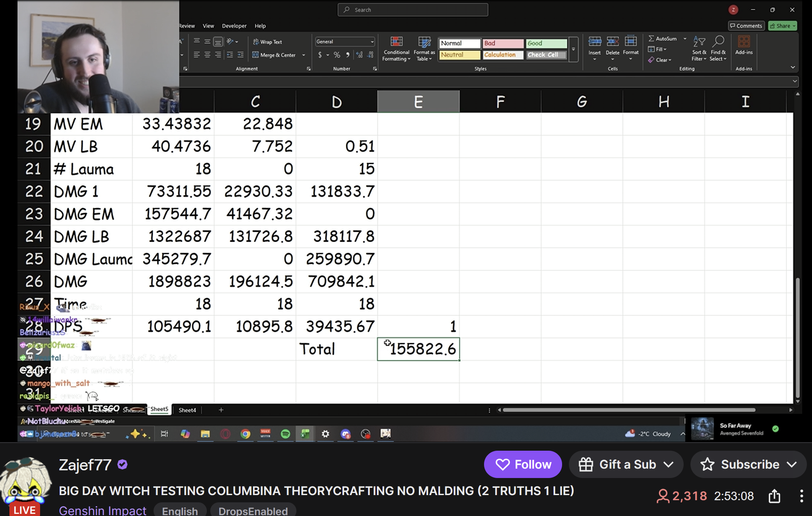Insert cells using the Insert button
The width and height of the screenshot is (812, 516).
click(x=594, y=48)
